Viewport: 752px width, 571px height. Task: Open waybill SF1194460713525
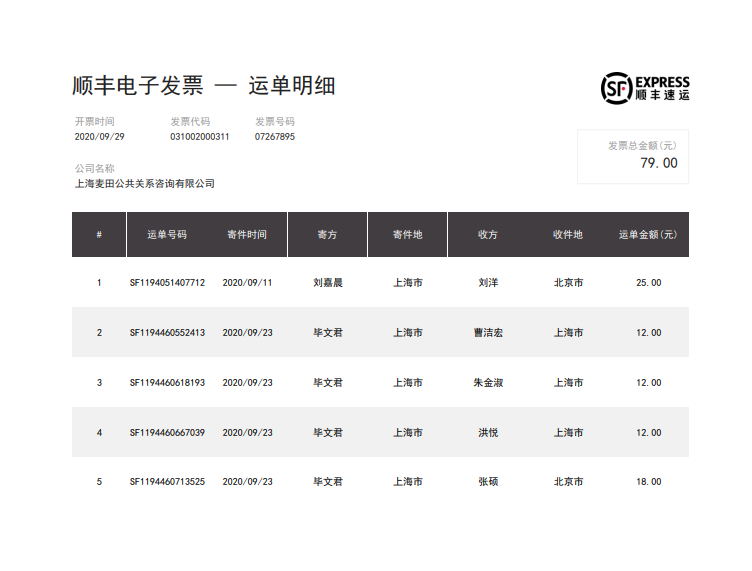[x=167, y=482]
